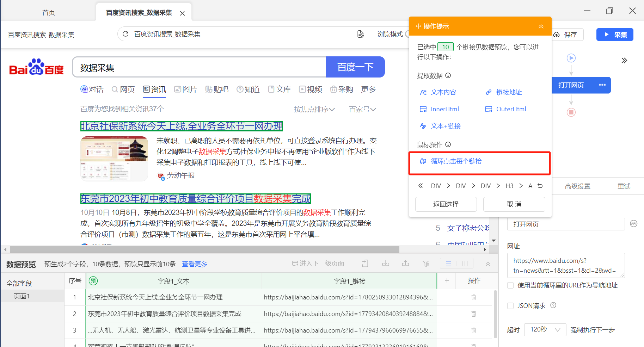Collapse the data preview panel with double chevron
This screenshot has width=644, height=347.
[488, 264]
